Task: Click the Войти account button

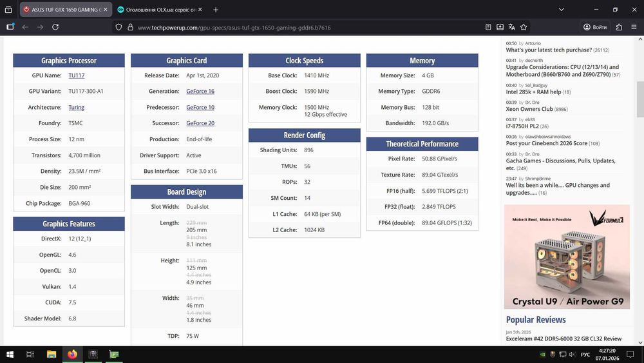Action: click(594, 27)
